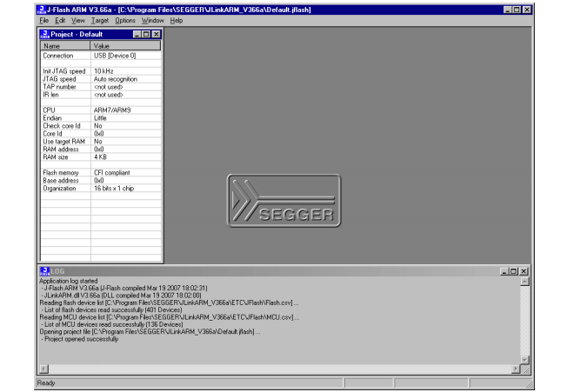Select the Base address row

coord(101,181)
